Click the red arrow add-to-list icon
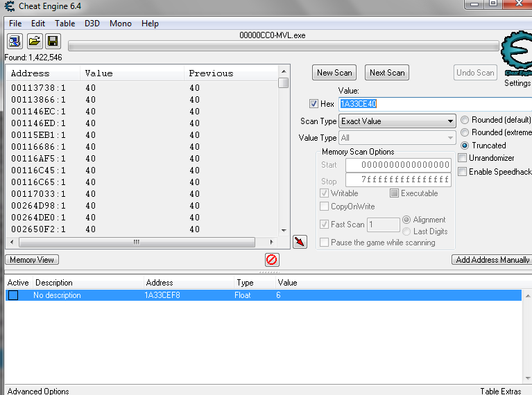The image size is (532, 395). (x=300, y=242)
